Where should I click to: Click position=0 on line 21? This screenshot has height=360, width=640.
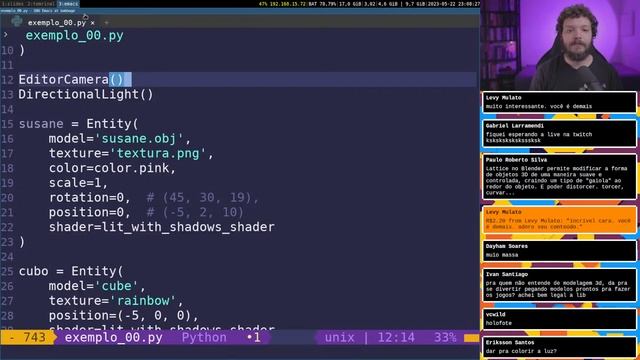point(86,212)
